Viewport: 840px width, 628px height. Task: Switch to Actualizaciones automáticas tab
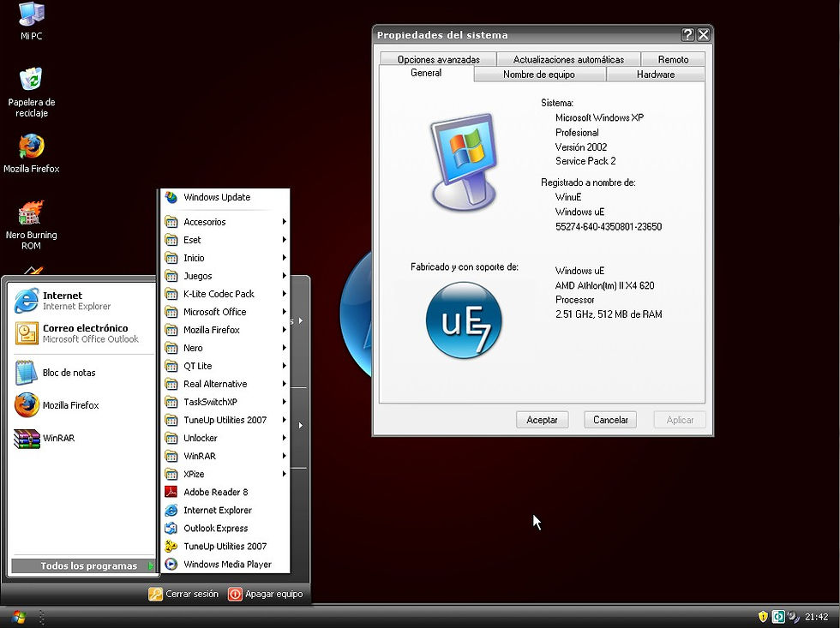click(568, 59)
